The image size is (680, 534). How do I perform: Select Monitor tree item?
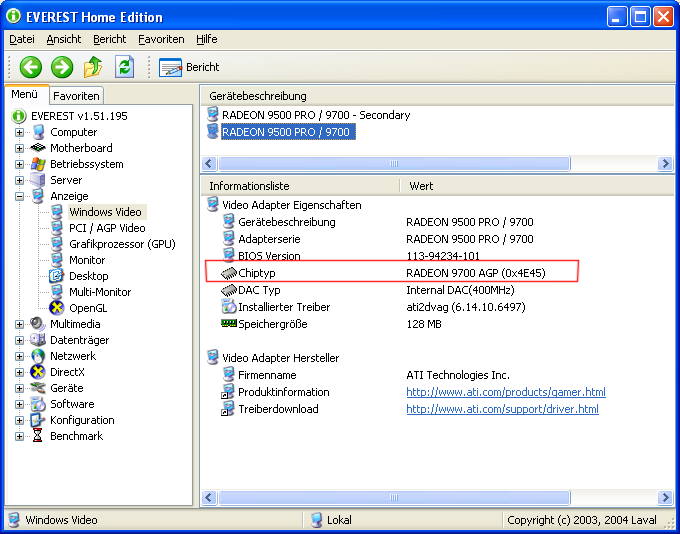[x=87, y=260]
